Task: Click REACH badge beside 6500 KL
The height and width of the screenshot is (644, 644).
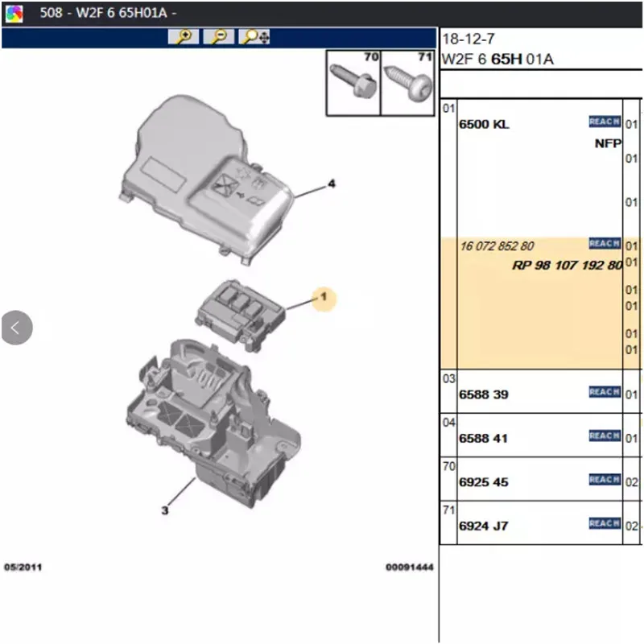Action: tap(605, 122)
